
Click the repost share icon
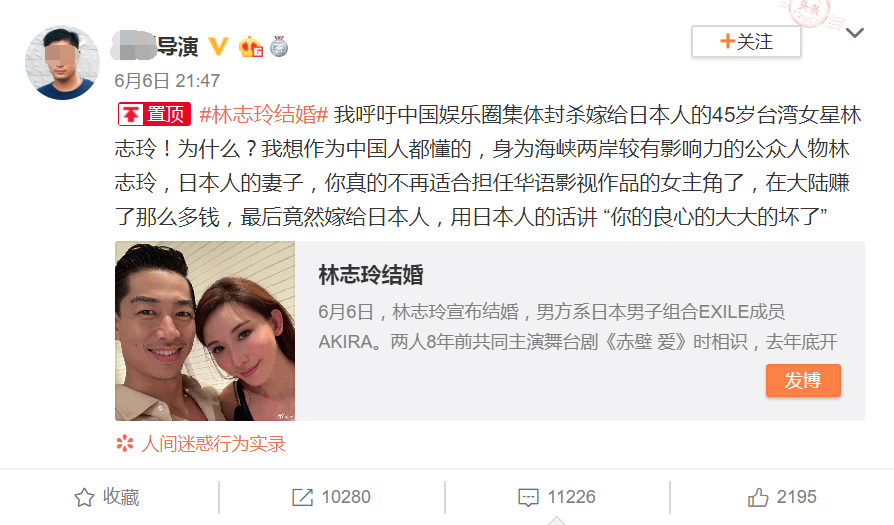pos(302,497)
